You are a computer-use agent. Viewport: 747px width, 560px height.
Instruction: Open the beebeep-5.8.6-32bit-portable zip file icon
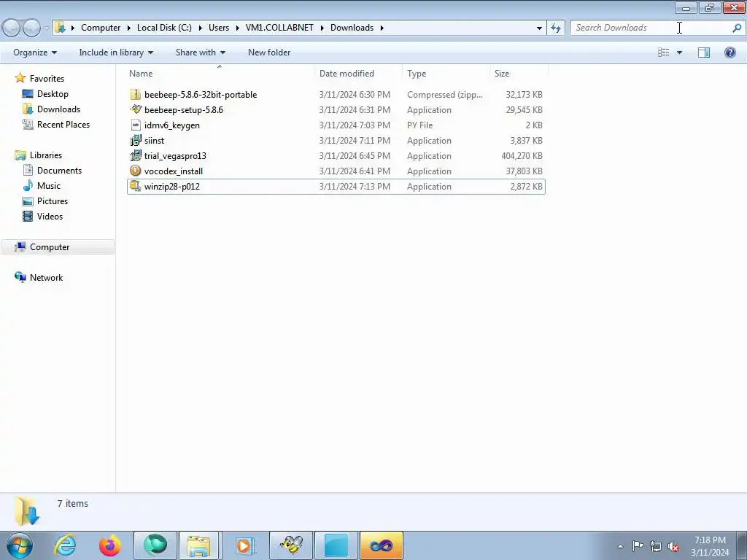pos(136,94)
